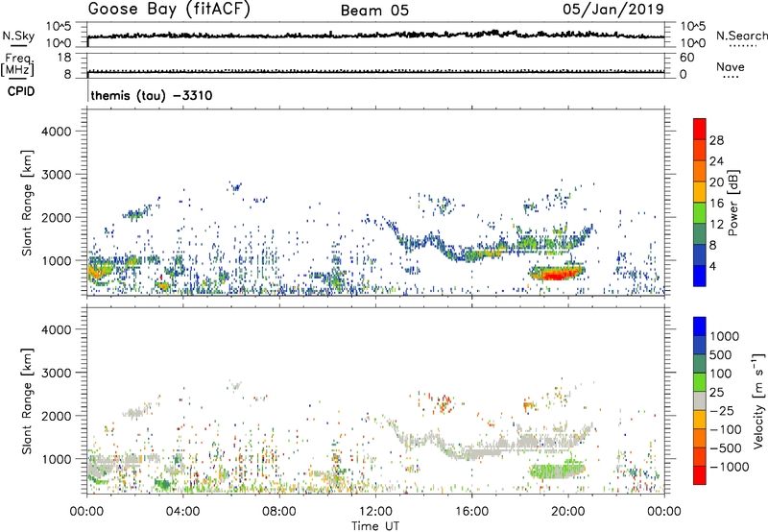
Task: Click the 'Power [dB]' colorbar title
Action: tap(733, 203)
